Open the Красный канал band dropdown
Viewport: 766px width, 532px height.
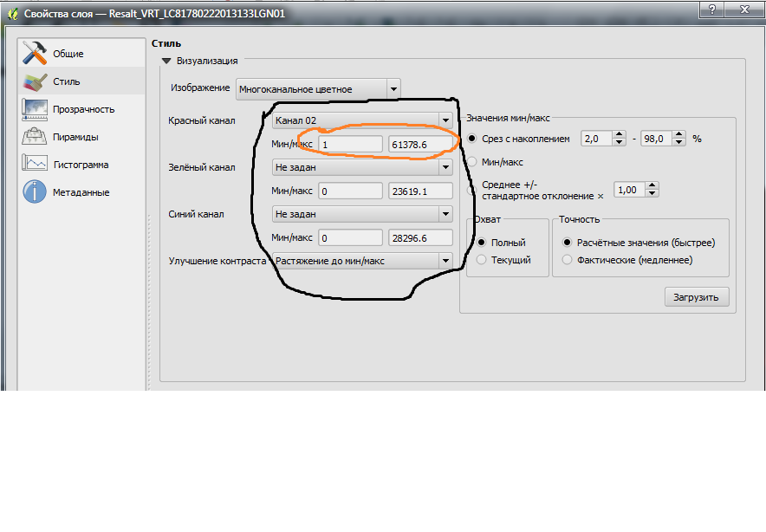362,120
